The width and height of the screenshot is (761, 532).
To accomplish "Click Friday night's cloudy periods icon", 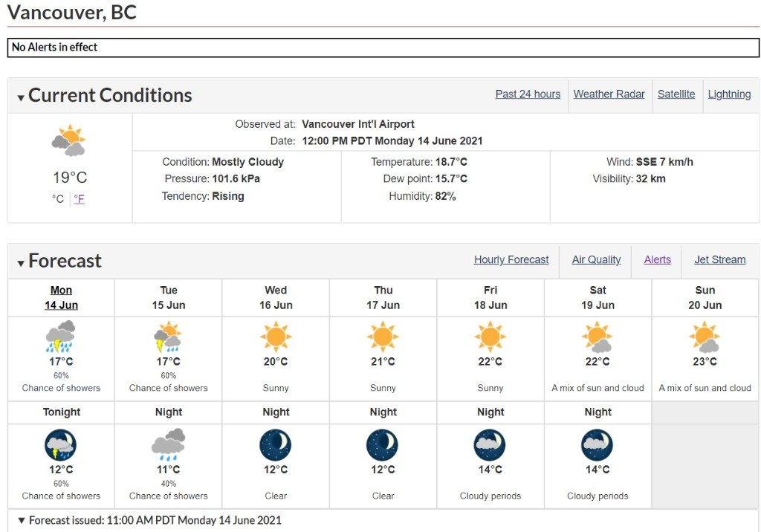I will tap(490, 444).
